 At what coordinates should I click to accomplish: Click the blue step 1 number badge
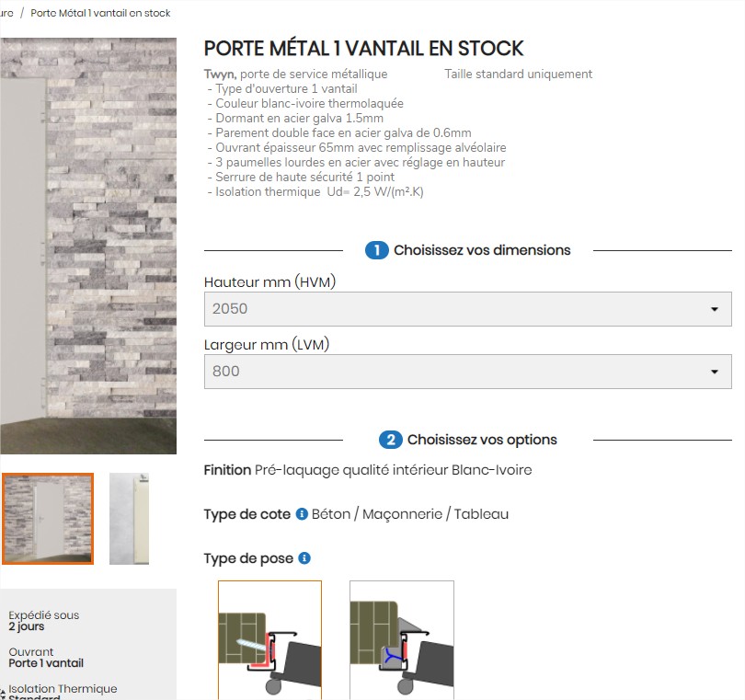(377, 250)
